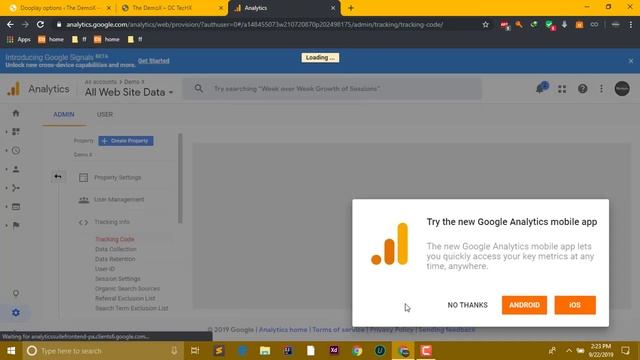Click the Analytics search field
The image size is (640, 360).
331,89
